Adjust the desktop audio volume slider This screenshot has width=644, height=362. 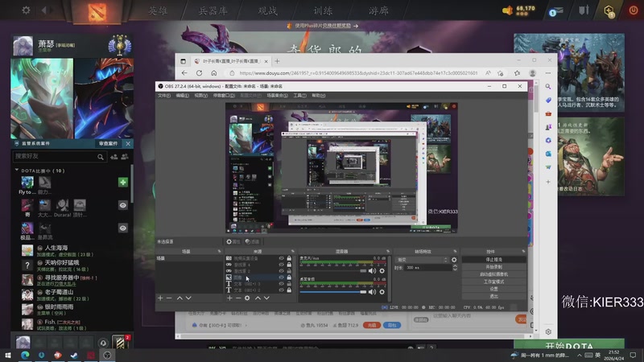333,292
